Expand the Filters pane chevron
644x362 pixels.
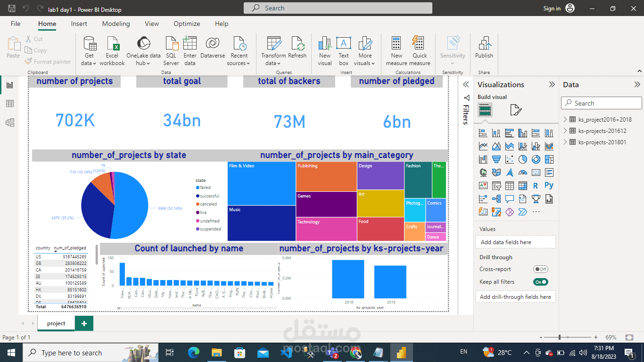coord(466,84)
